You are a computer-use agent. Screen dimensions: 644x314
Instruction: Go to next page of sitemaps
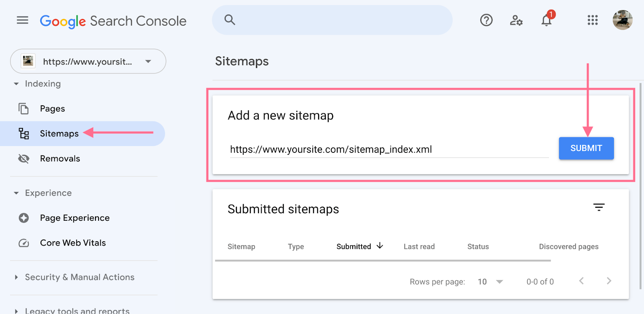pyautogui.click(x=609, y=281)
